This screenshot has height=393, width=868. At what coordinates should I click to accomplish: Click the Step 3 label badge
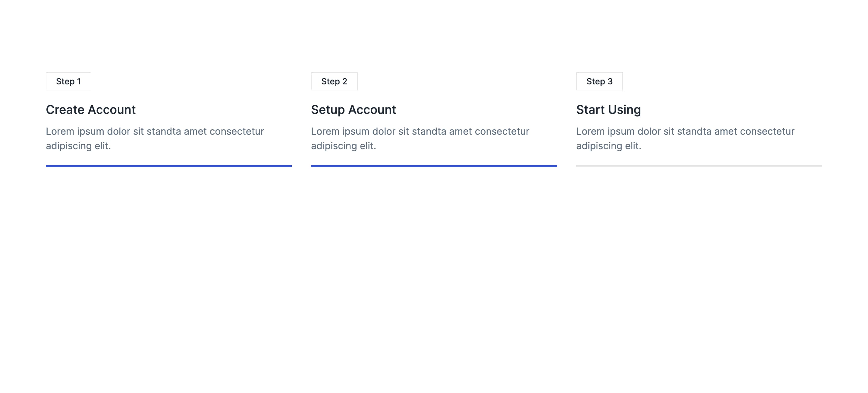tap(599, 81)
